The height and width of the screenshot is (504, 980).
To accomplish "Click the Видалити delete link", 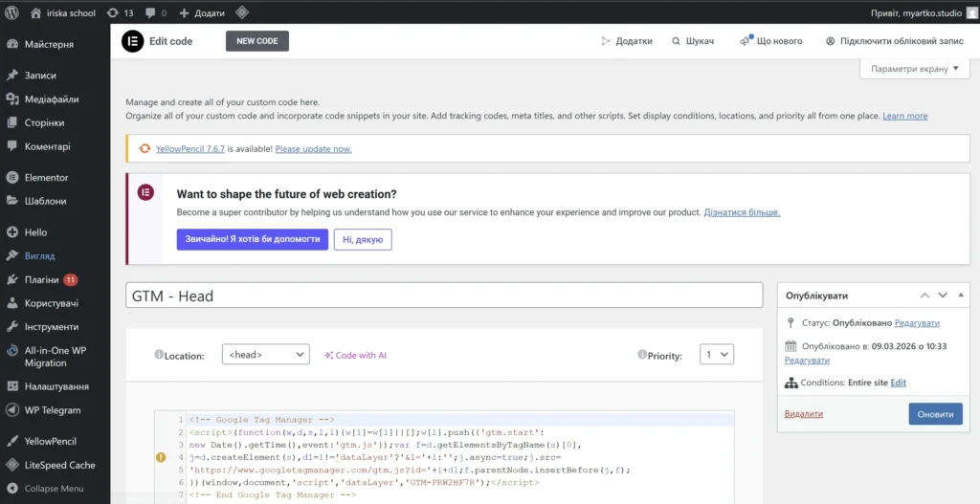I will click(803, 414).
